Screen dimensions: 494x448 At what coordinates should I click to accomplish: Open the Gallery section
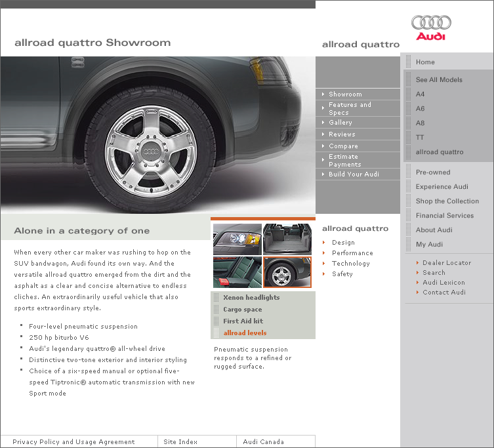click(340, 122)
